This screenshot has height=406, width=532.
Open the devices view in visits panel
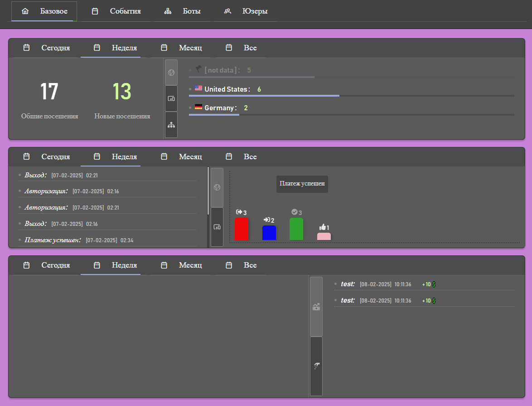(x=171, y=98)
